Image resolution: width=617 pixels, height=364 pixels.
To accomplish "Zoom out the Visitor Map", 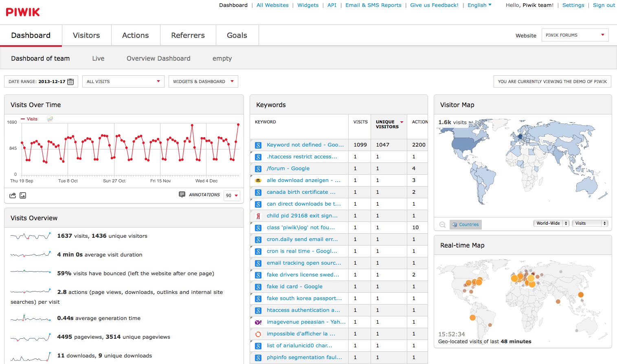I will (x=442, y=224).
